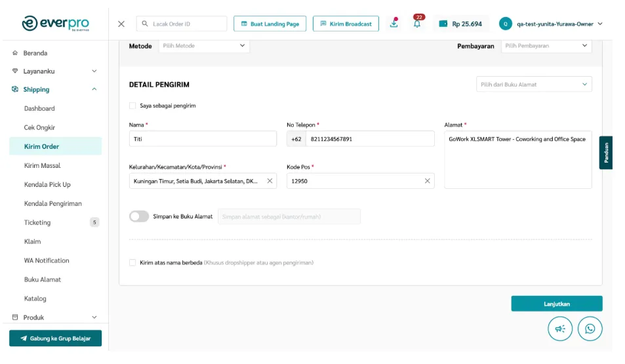Click the megaphone announcement floating button
The height and width of the screenshot is (364, 625).
560,329
